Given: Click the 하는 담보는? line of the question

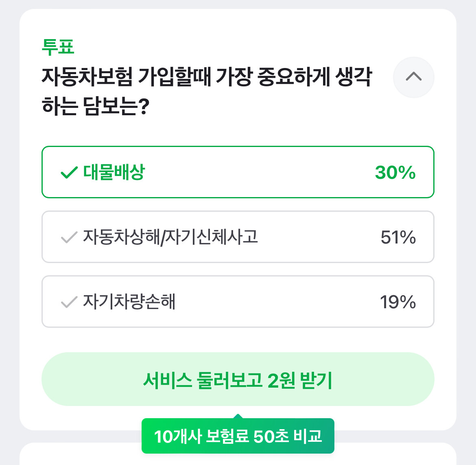Looking at the screenshot, I should (96, 106).
